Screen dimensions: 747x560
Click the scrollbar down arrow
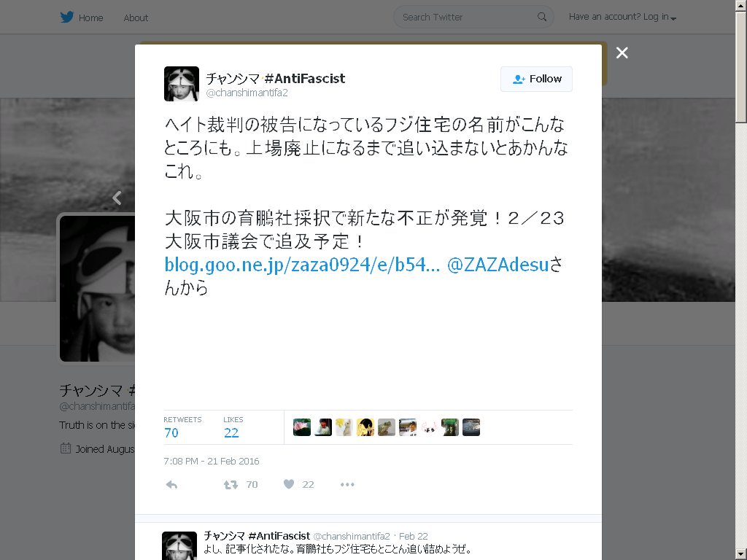[x=741, y=554]
